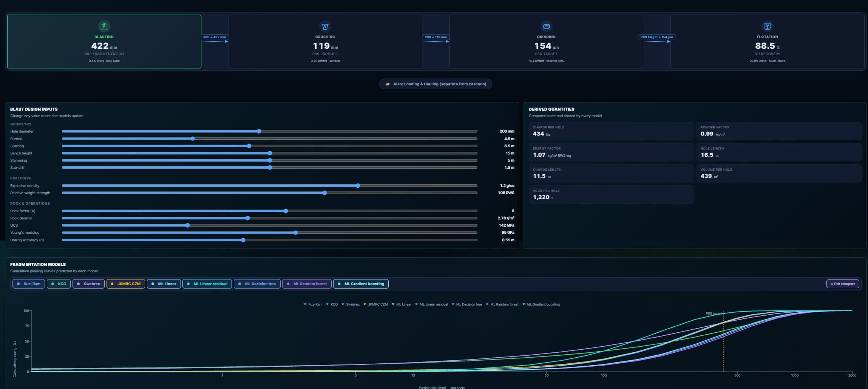
Task: Click the Energy factor 1.07 card
Action: [611, 152]
